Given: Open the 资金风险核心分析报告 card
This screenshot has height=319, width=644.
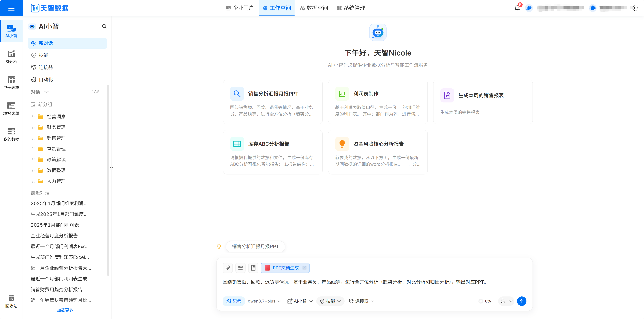Looking at the screenshot, I should 378,152.
